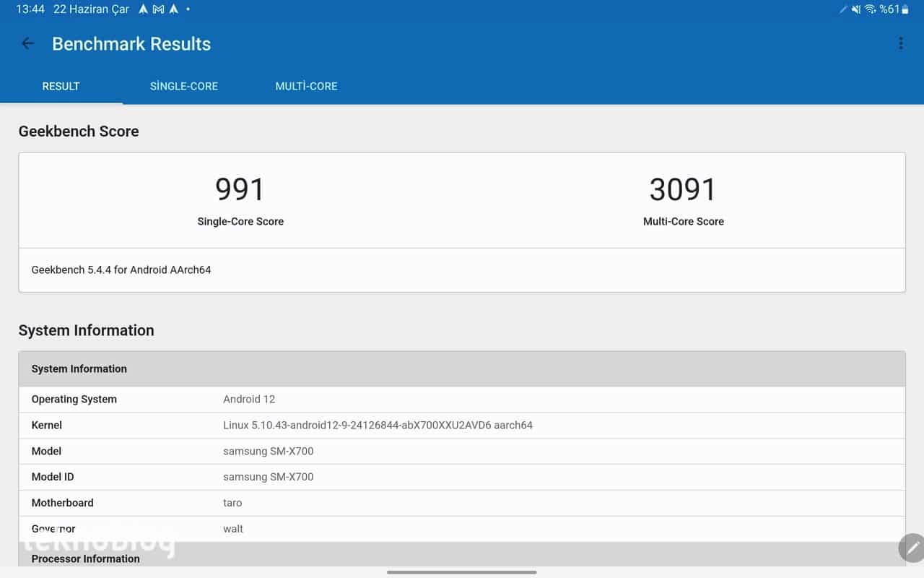Tap the muted sound status icon

[856, 9]
